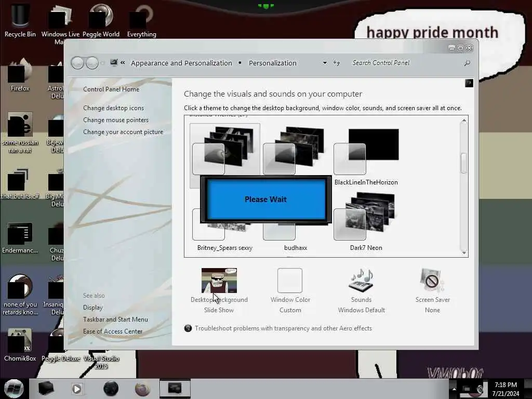Open Change desktop icons link
The width and height of the screenshot is (532, 399).
113,108
